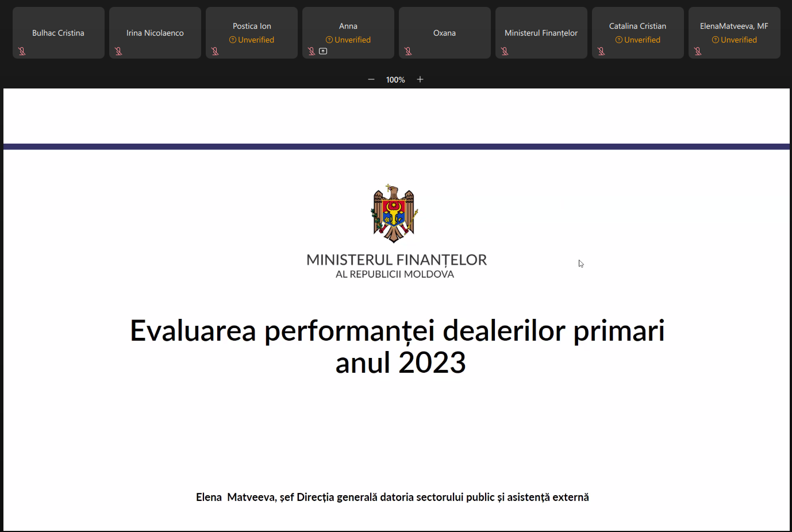Click screen-sharing indicator icon on Anna tile
792x532 pixels.
point(323,51)
